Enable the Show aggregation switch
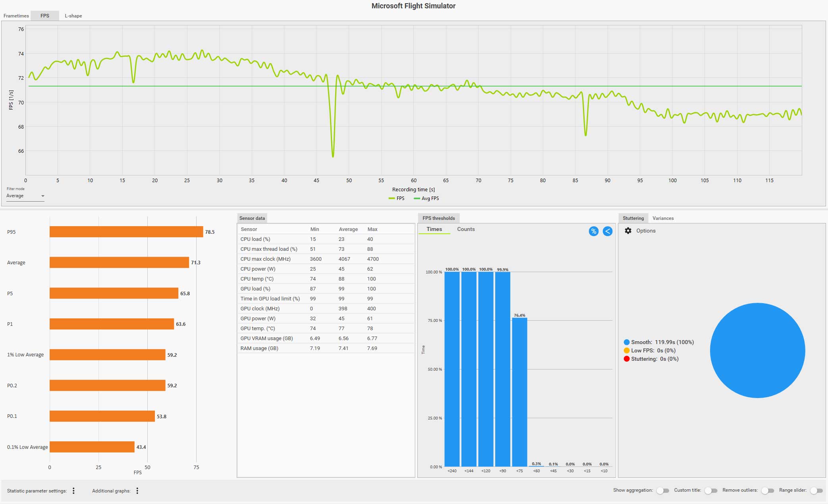 [x=662, y=491]
